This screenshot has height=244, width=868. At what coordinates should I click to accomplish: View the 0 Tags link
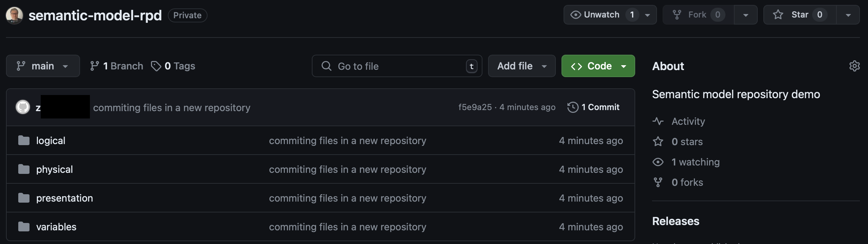click(x=173, y=66)
